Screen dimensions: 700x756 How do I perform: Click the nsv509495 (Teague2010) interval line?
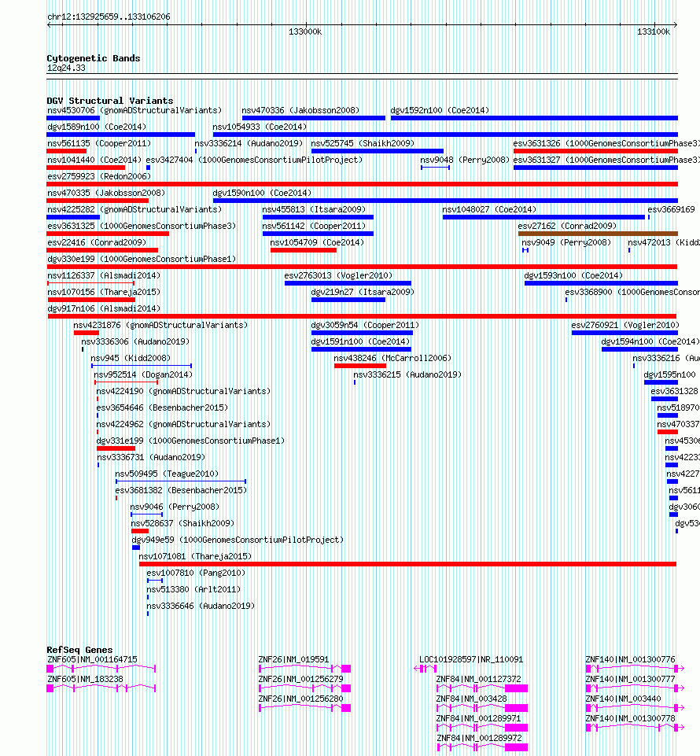tap(181, 481)
